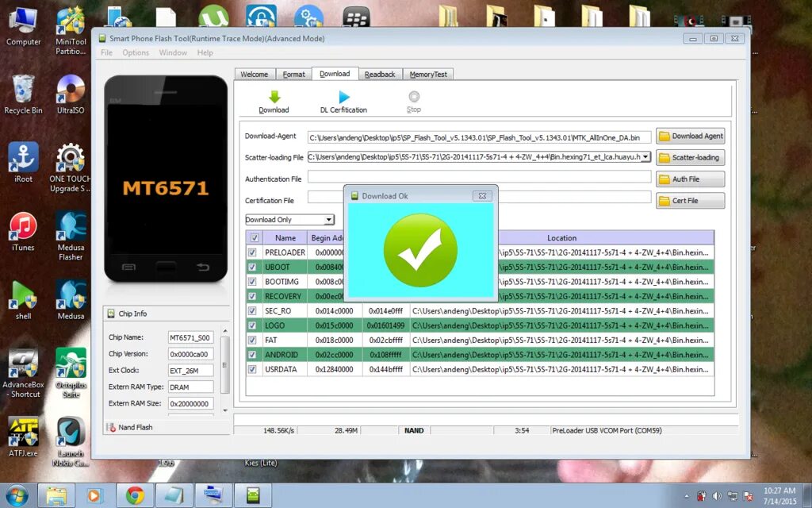
Task: Open the Help menu
Action: (205, 52)
